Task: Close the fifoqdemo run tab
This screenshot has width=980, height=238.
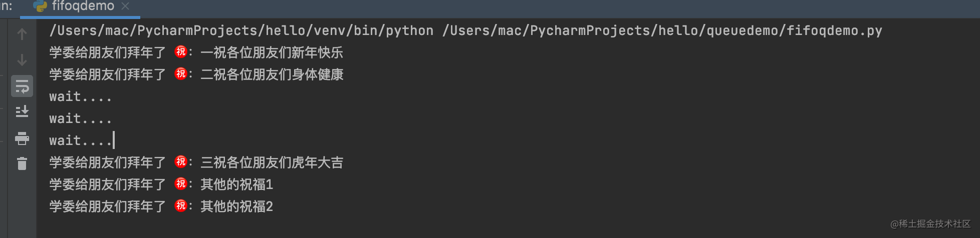Action: [125, 6]
